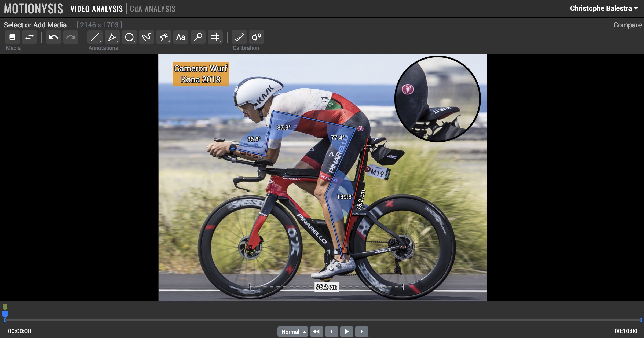Select the circle annotation tool
Screen dimensions: 644x338
click(129, 37)
